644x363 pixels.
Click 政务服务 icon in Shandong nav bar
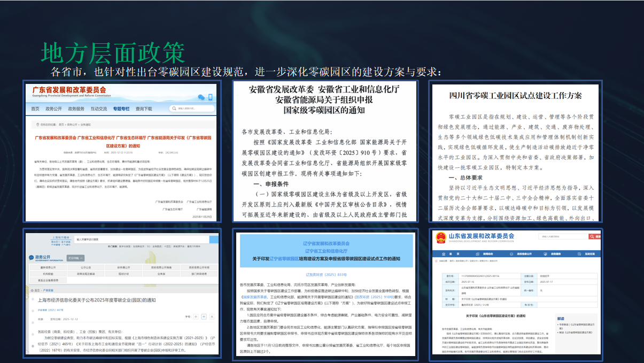(x=545, y=254)
